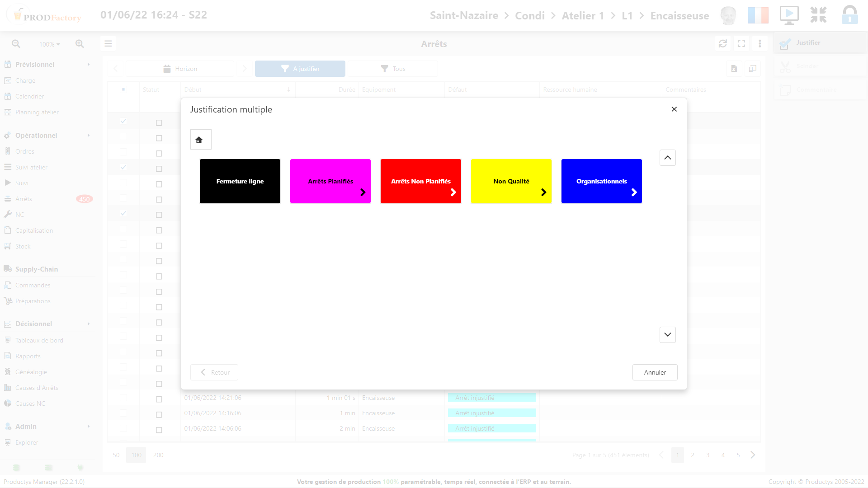
Task: Click the home icon in the Justification multiple dialog
Action: (200, 139)
